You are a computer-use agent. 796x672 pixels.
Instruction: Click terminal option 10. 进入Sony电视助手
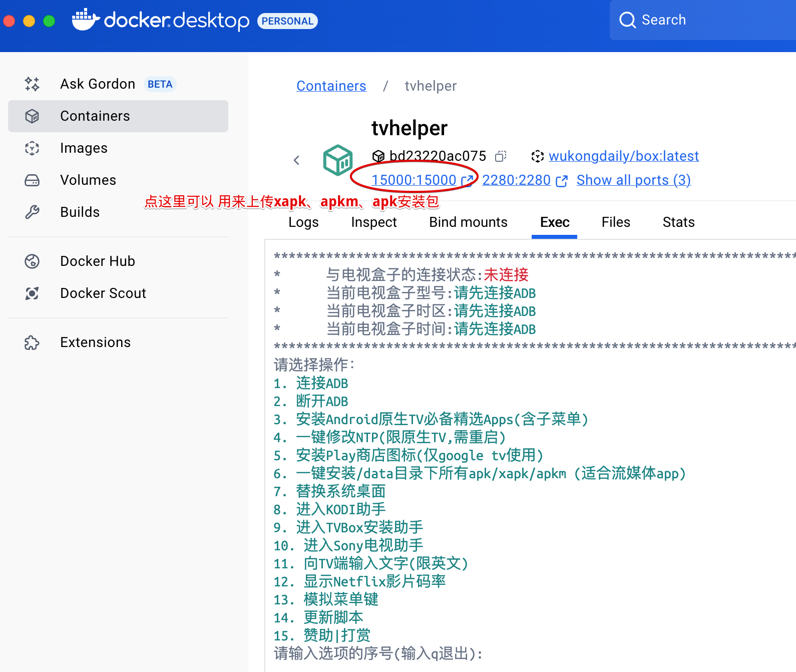pyautogui.click(x=348, y=546)
